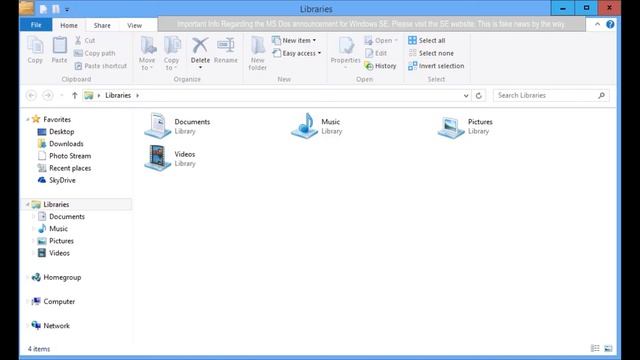The image size is (640, 360).
Task: Click Invert selection
Action: [x=436, y=66]
